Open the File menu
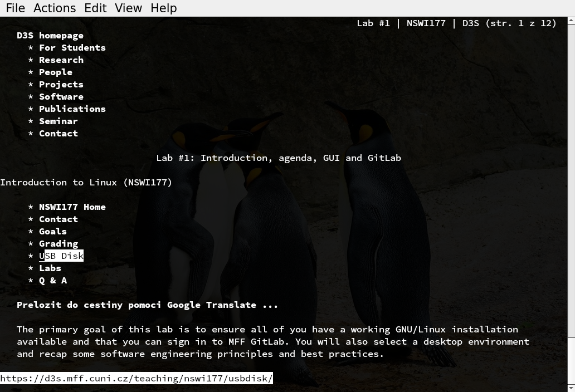 (x=16, y=8)
